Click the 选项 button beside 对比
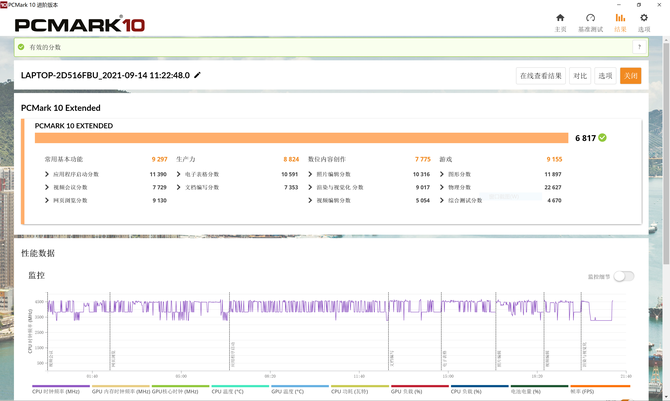 click(x=605, y=76)
